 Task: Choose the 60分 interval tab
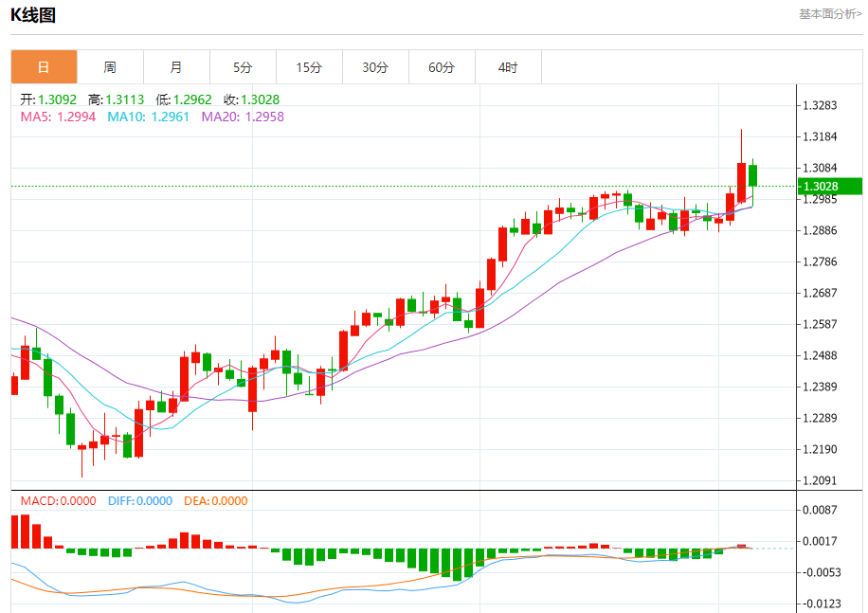coord(442,67)
